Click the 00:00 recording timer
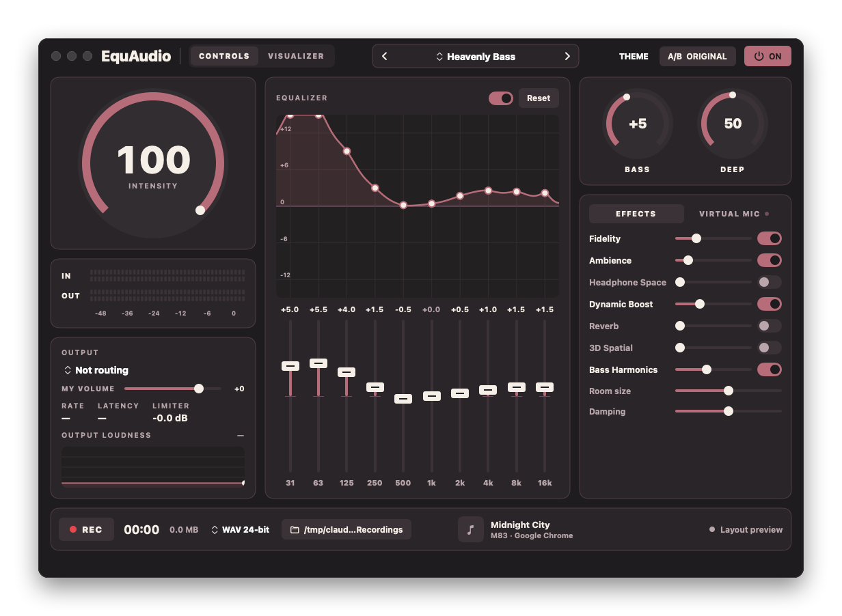The height and width of the screenshot is (616, 842). coord(141,530)
